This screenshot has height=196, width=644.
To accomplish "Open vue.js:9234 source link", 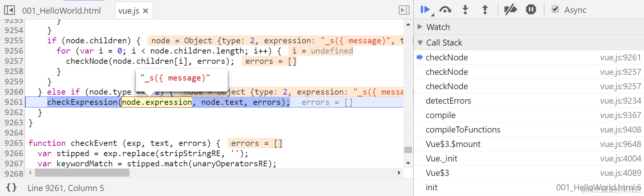I will (x=620, y=101).
